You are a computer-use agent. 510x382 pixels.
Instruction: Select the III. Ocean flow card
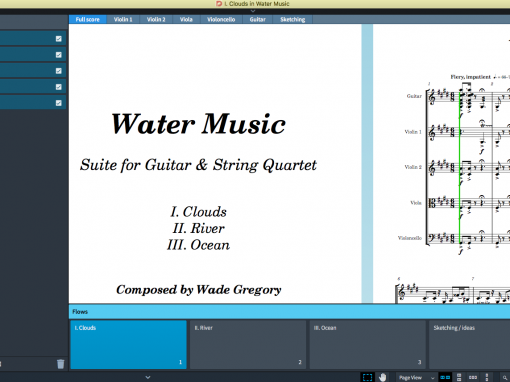coord(367,344)
